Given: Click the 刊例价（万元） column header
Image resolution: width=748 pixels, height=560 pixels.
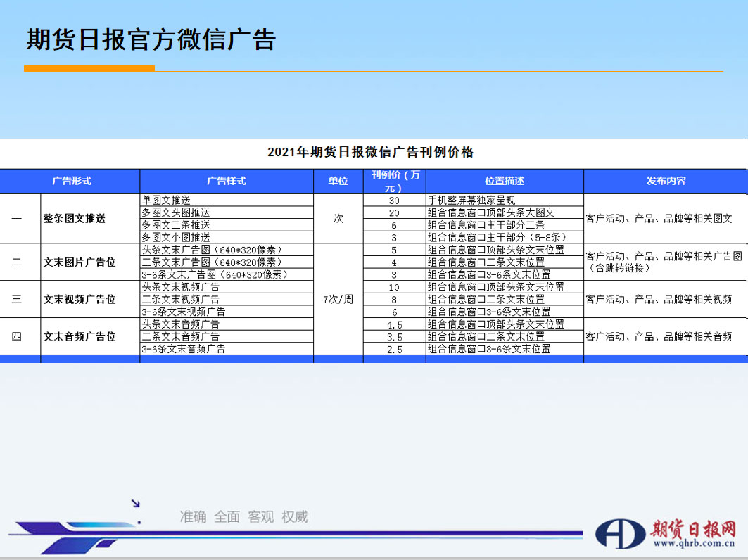Looking at the screenshot, I should [x=394, y=181].
